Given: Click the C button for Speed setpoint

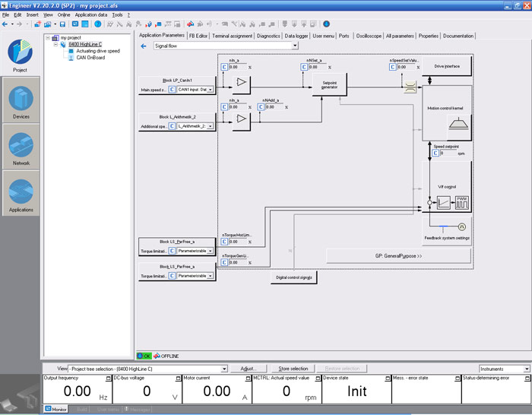Looking at the screenshot, I should coord(434,154).
